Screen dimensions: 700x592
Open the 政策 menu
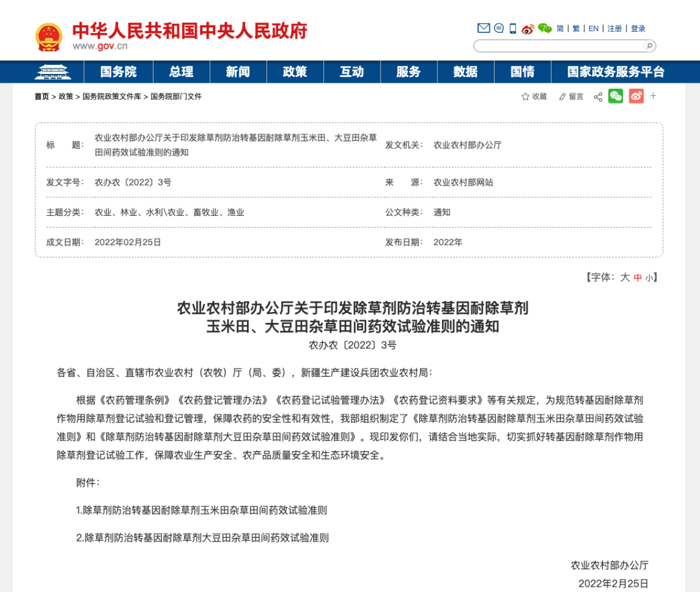[x=295, y=72]
